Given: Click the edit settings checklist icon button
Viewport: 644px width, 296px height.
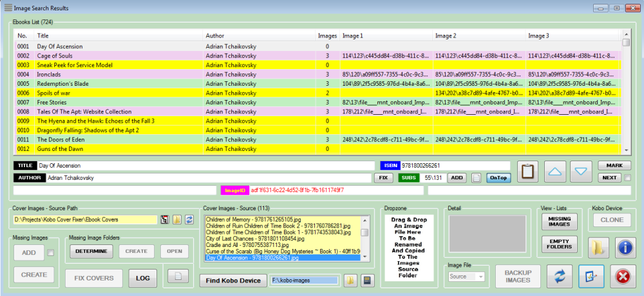Looking at the screenshot, I should [591, 276].
